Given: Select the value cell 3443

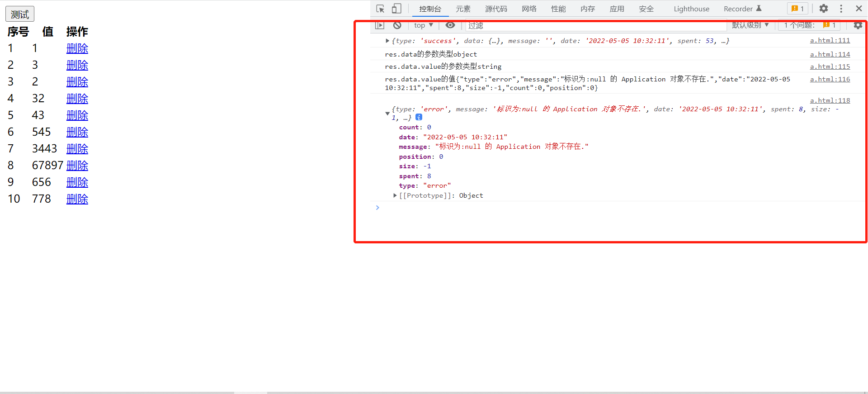Looking at the screenshot, I should coord(44,149).
